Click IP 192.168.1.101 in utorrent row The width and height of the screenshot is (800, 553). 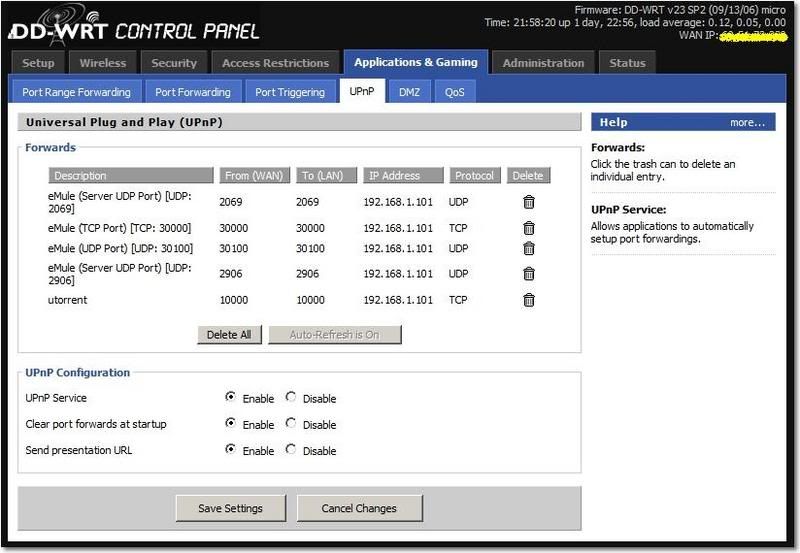point(398,300)
